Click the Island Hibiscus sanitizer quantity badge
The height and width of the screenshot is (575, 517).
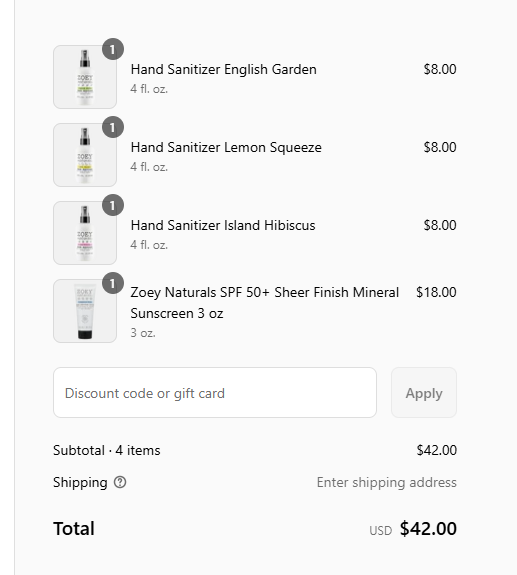(x=113, y=205)
